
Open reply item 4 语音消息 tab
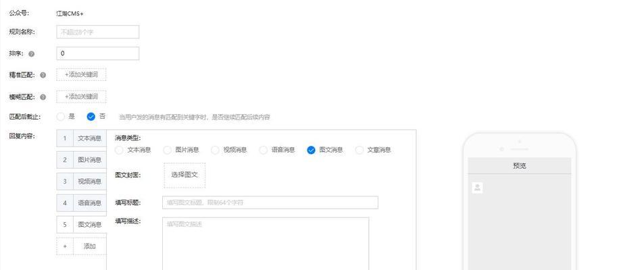tap(81, 202)
